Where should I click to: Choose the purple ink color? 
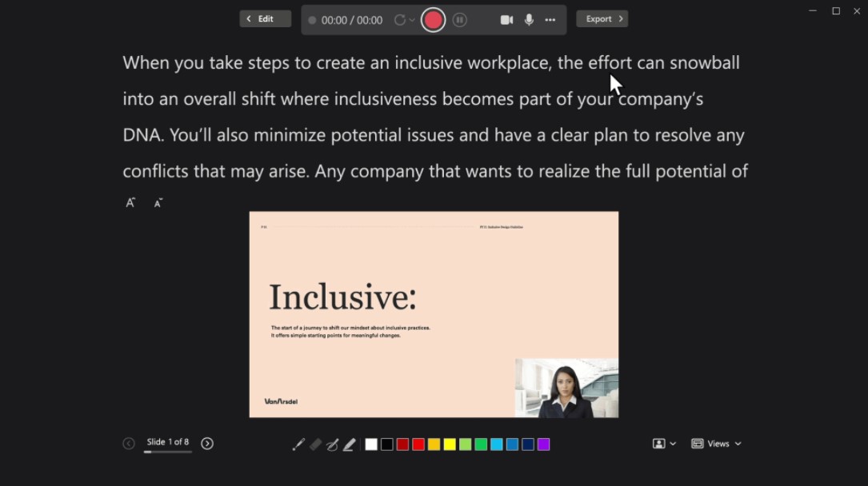[x=544, y=444]
